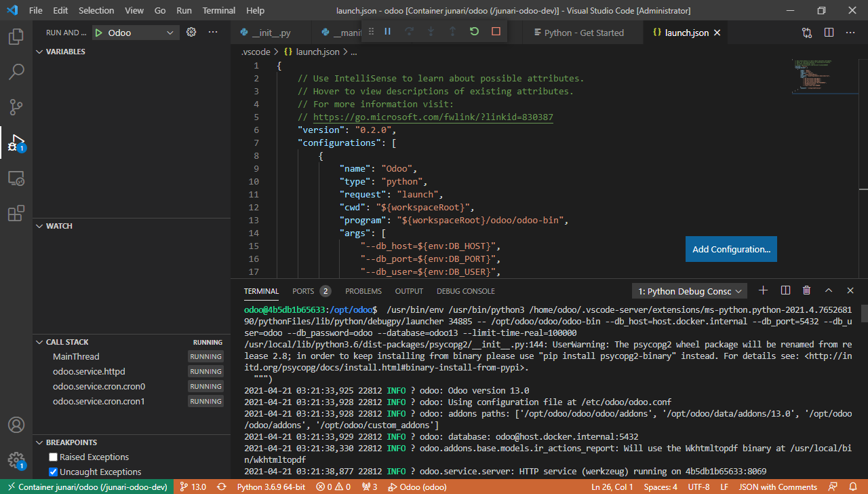Stop the debug session
The image size is (868, 494).
coord(496,32)
